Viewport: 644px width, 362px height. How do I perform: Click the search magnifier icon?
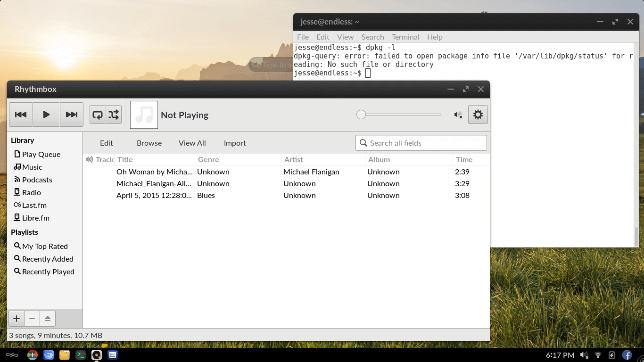pos(363,143)
